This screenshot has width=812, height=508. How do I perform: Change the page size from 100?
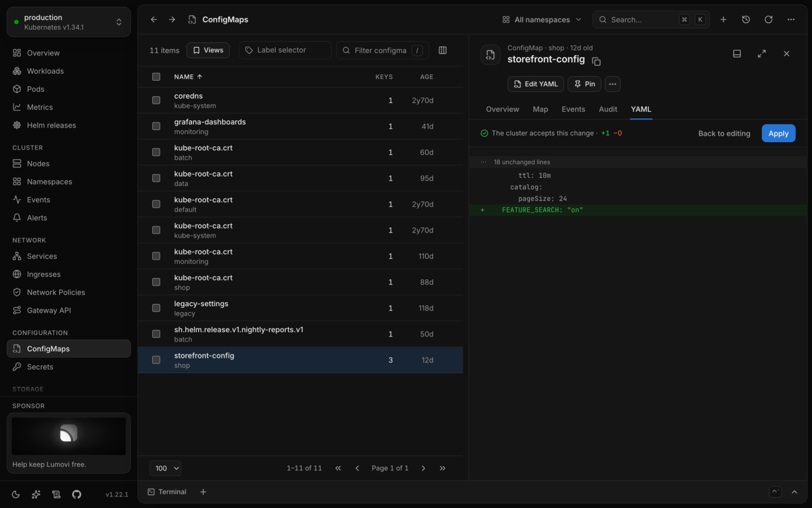coord(165,468)
